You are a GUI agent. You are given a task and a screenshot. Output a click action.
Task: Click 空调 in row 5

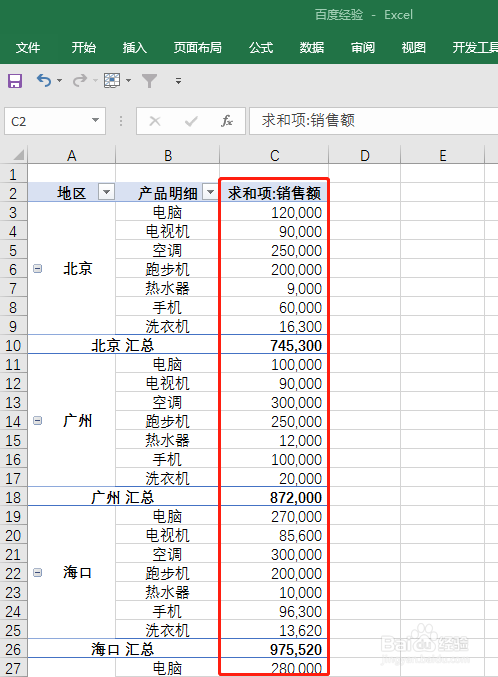(x=168, y=250)
